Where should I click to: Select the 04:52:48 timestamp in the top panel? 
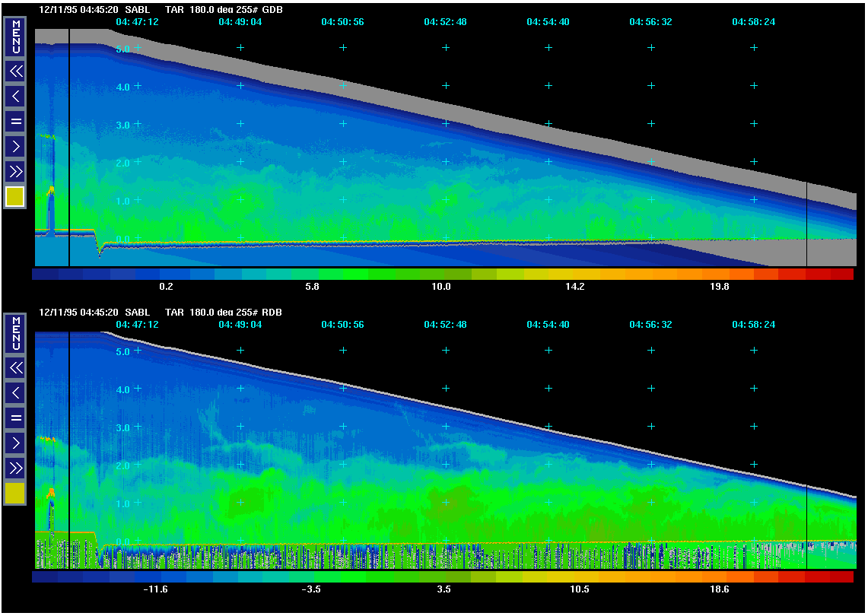point(445,22)
